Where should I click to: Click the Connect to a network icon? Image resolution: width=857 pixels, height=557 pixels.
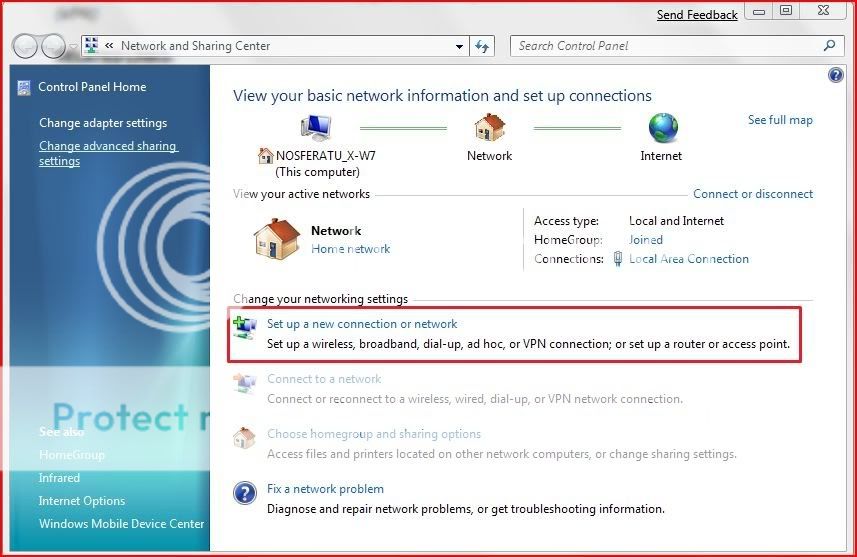tap(244, 384)
